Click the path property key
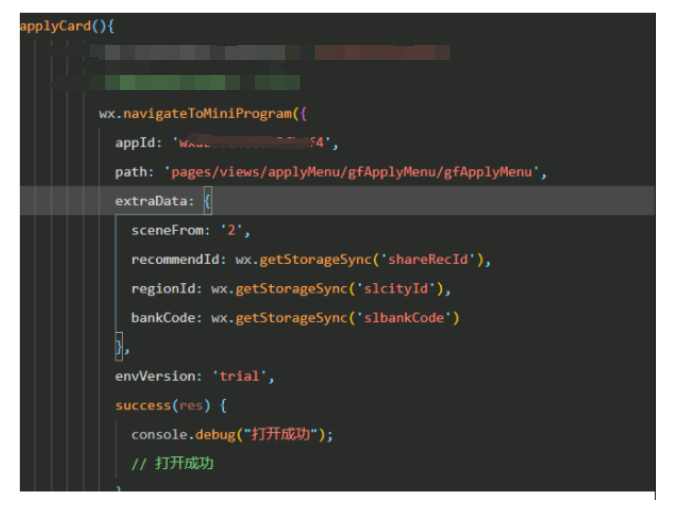Screen dimensions: 685x513 tap(131, 172)
